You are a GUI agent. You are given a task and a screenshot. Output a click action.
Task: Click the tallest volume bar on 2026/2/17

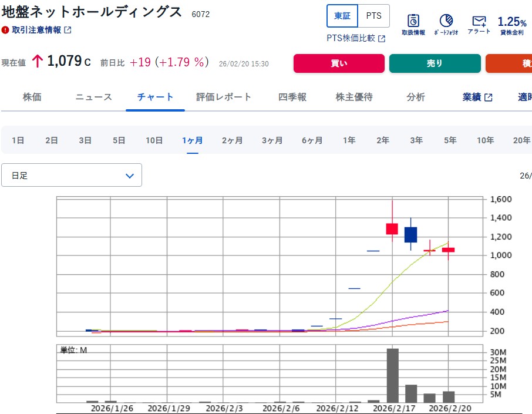[392, 376]
